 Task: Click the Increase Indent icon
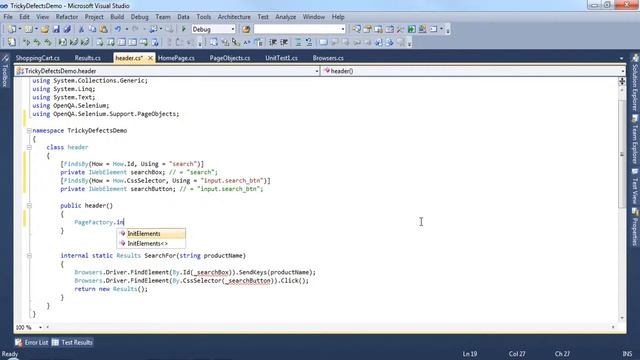284,42
